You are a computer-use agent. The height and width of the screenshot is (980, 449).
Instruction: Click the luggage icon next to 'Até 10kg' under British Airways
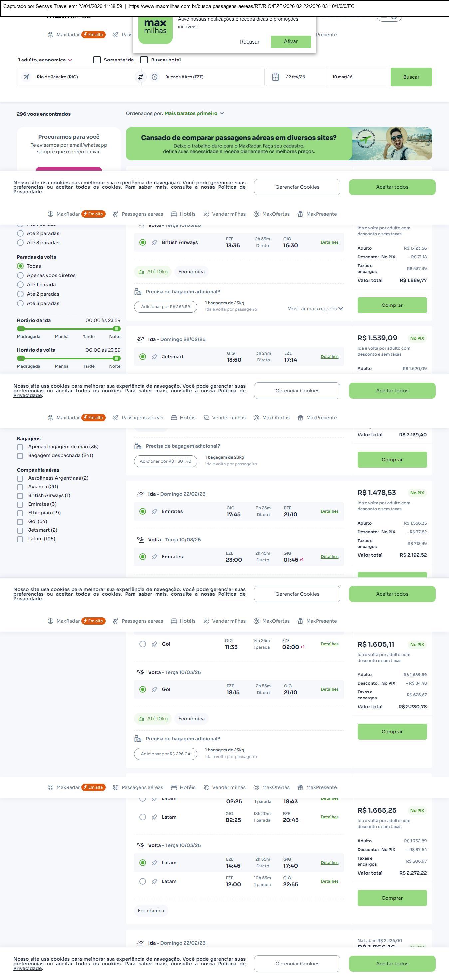141,272
